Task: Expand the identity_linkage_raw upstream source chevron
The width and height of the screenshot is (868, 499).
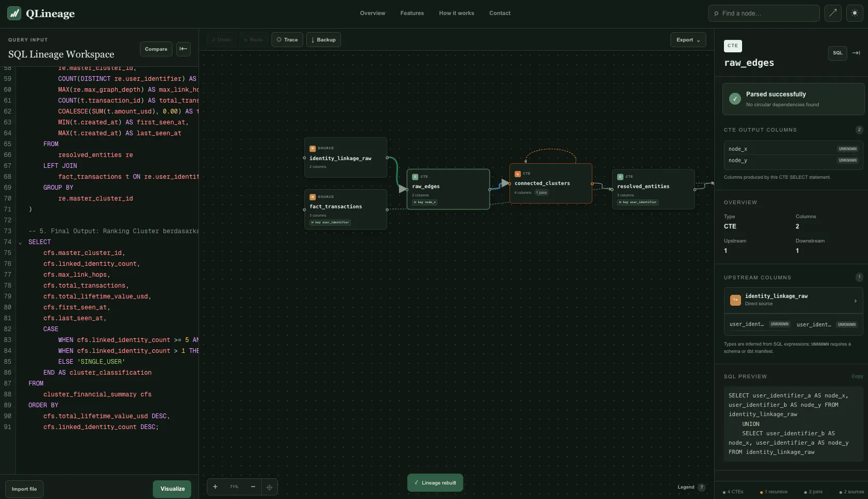Action: 855,301
